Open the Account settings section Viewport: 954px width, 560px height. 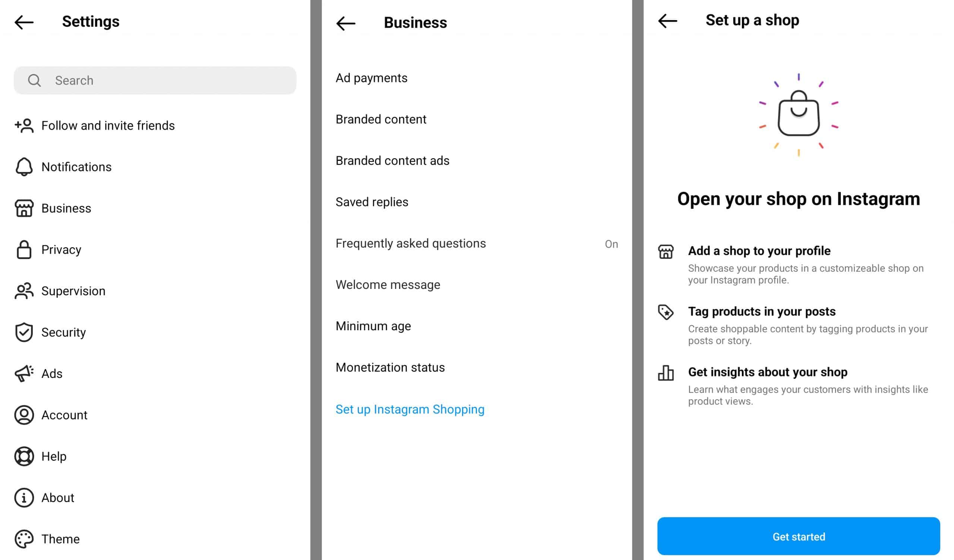[x=65, y=415]
